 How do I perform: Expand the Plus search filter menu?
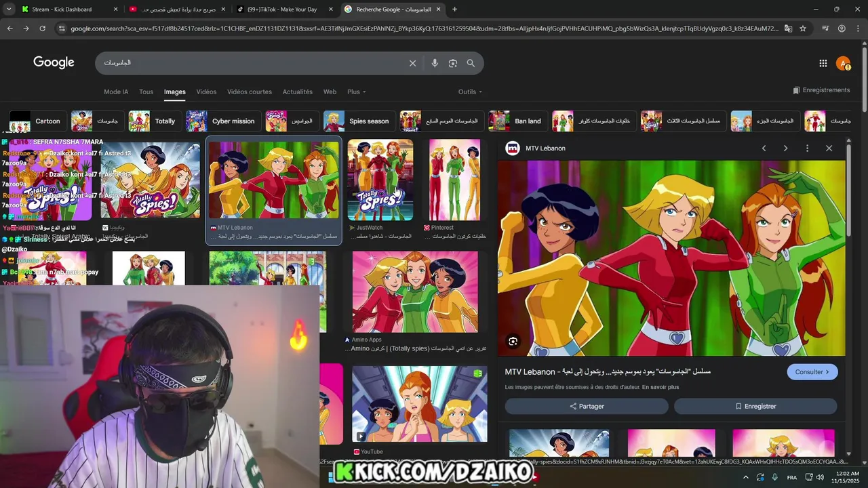point(356,91)
